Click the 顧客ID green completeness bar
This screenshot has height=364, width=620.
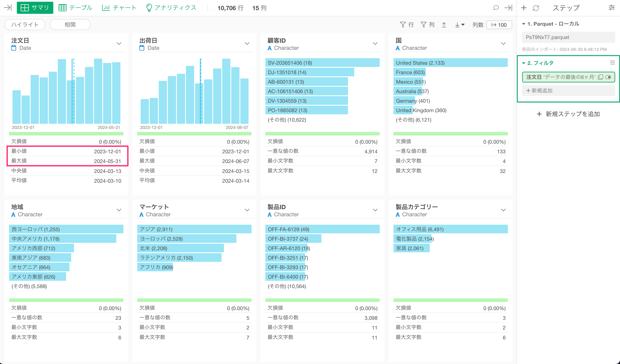tap(322, 133)
